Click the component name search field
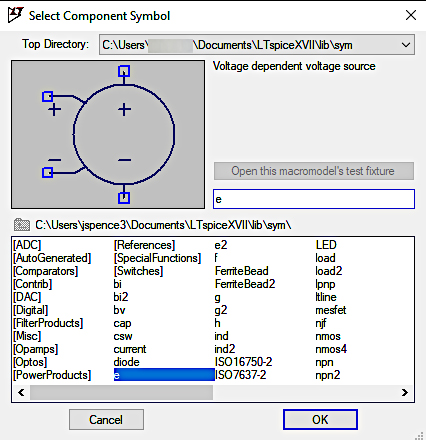Screen dimensions: 426x440 pos(314,199)
